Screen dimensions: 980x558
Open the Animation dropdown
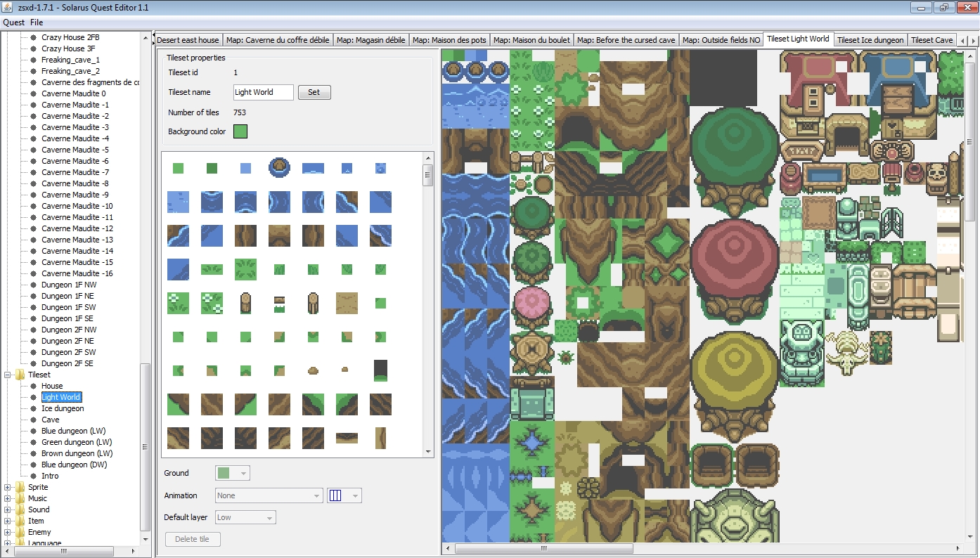tap(268, 495)
